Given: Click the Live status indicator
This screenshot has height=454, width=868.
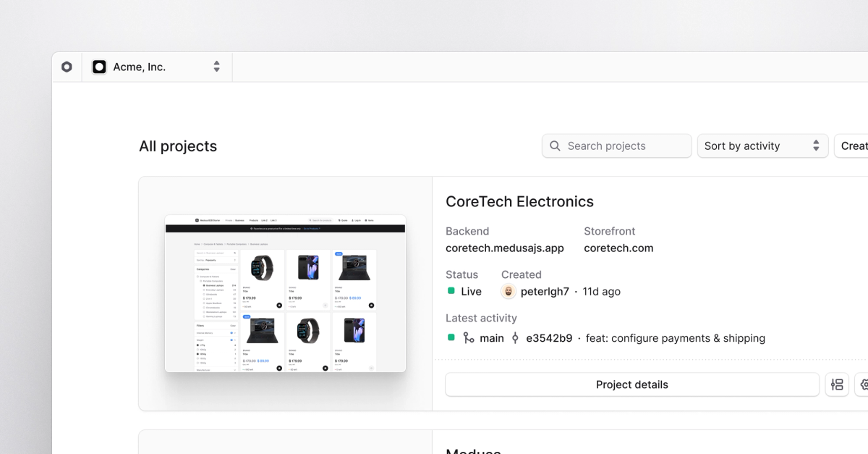Looking at the screenshot, I should [451, 291].
